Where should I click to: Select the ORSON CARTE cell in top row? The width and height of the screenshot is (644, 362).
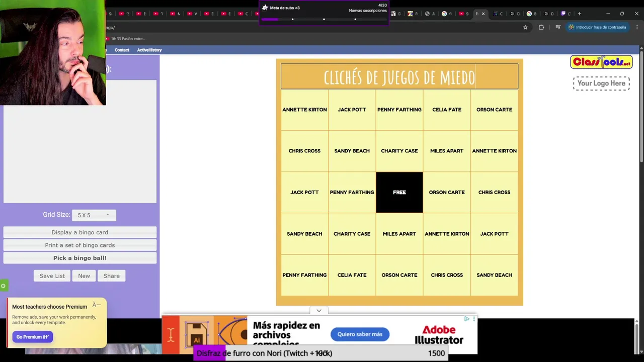[494, 110]
